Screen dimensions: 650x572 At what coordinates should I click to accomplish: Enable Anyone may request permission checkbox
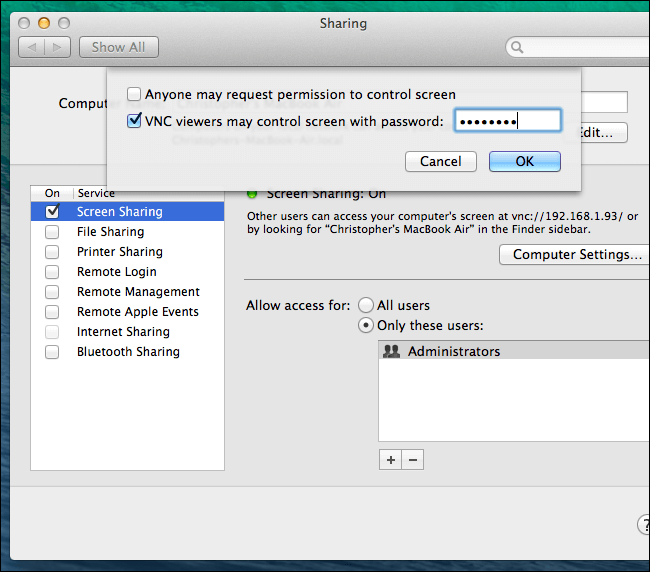[134, 95]
